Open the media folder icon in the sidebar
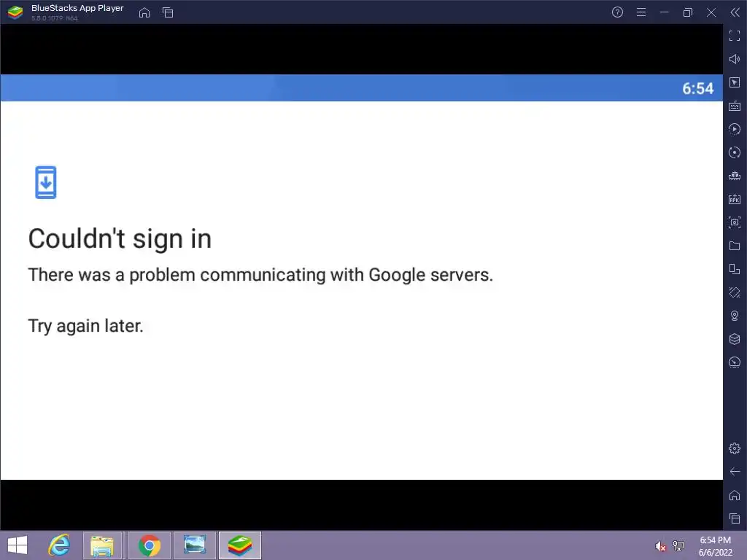 735,246
